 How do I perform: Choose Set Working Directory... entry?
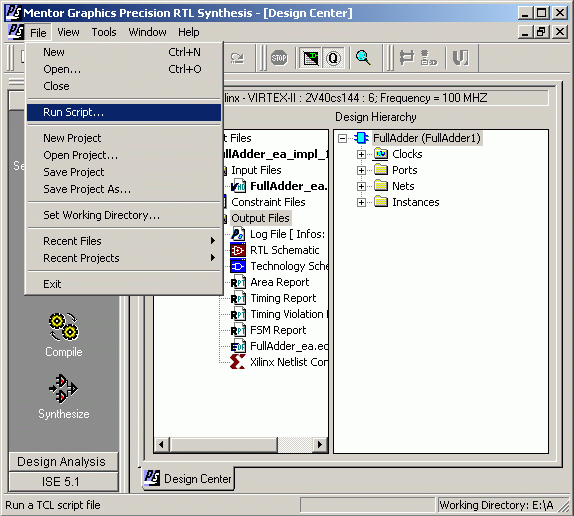pos(124,215)
